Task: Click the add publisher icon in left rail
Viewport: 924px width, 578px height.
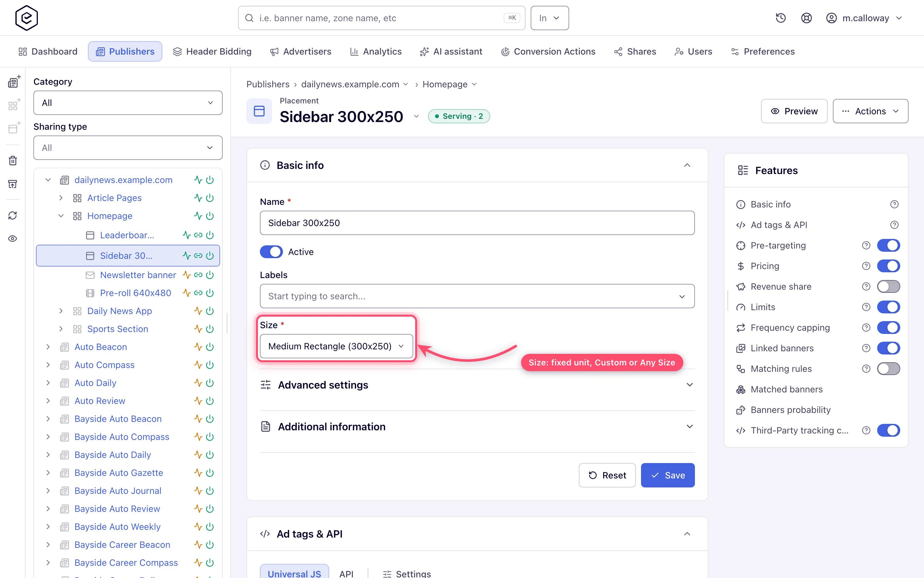Action: click(14, 82)
